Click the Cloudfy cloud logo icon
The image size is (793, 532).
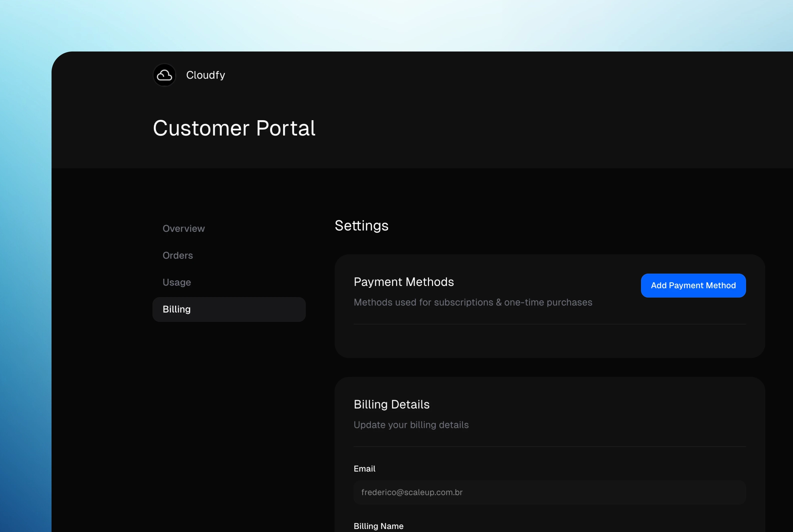tap(164, 75)
